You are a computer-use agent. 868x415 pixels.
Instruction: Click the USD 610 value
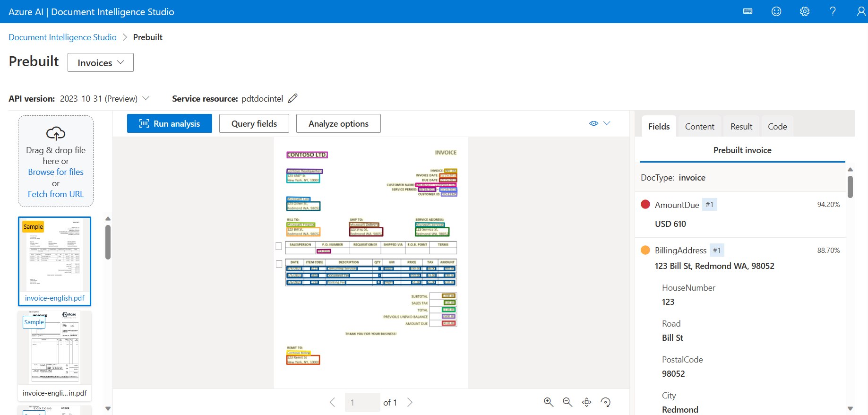(670, 224)
